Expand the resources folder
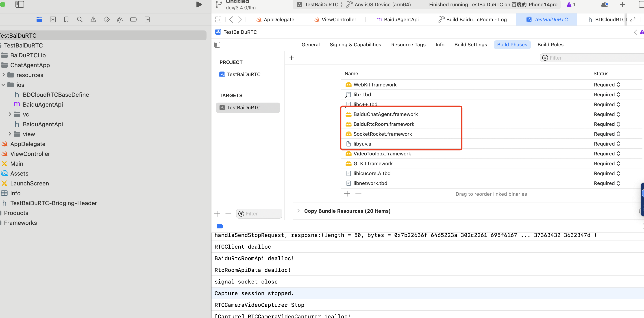Image resolution: width=644 pixels, height=318 pixels. coord(3,75)
